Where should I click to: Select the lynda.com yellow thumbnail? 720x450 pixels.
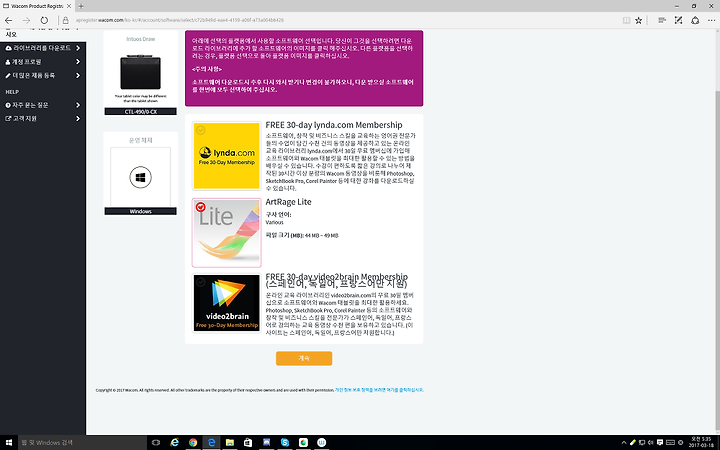226,156
